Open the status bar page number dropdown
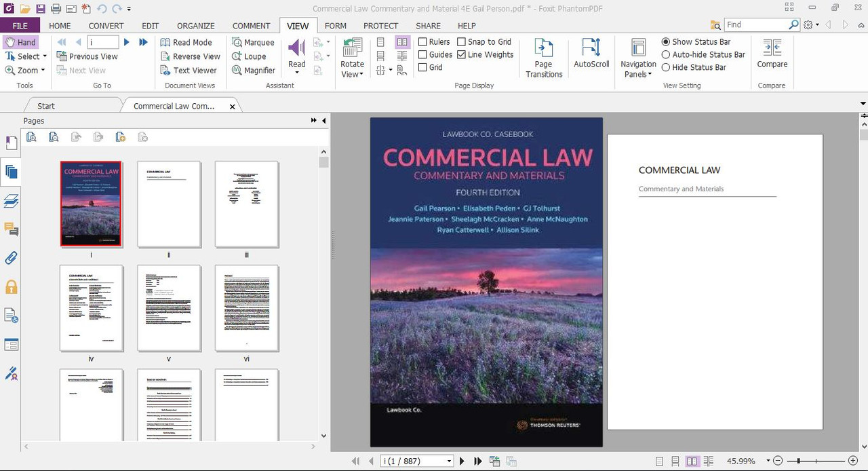 pos(449,461)
